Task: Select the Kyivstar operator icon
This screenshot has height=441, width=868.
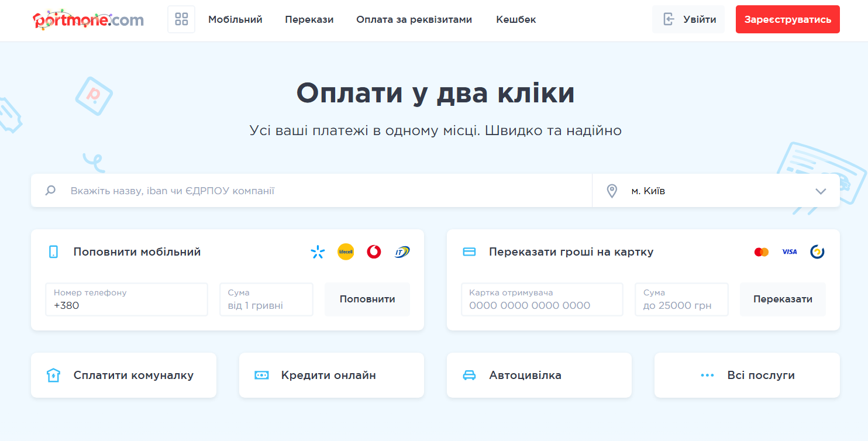Action: coord(318,252)
